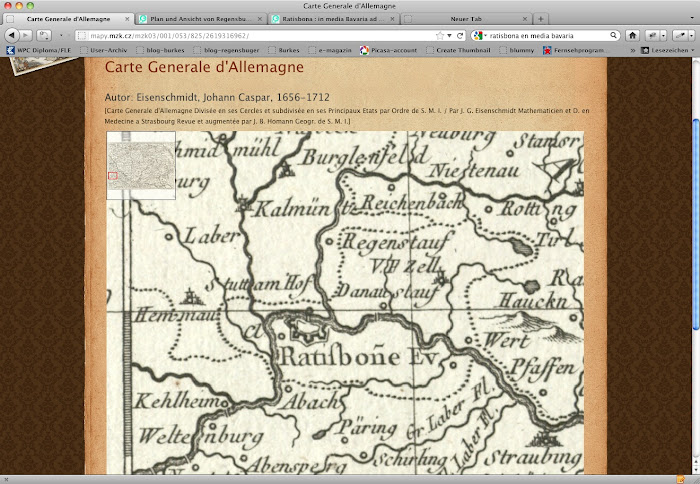Open the Google search engine selector
700x484 pixels.
pos(479,36)
